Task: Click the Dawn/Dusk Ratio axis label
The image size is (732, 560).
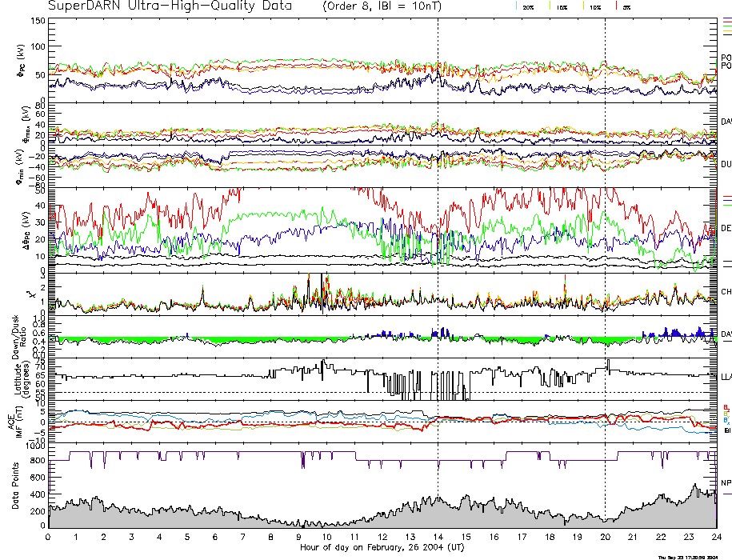Action: coord(19,337)
